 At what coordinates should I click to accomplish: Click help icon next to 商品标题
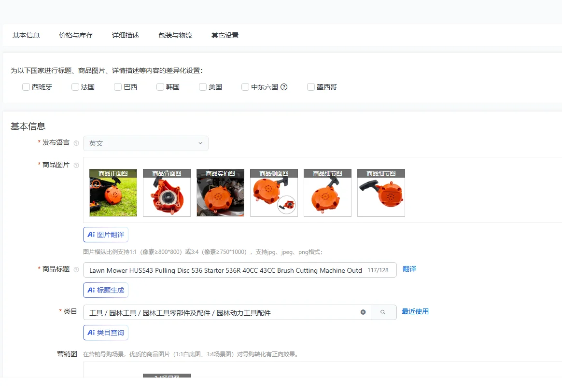76,269
